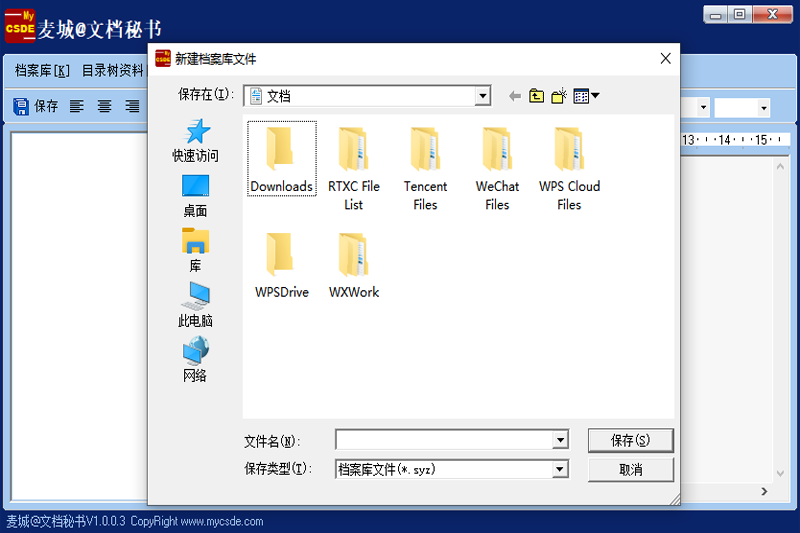Go up one folder level
Image resolution: width=800 pixels, height=533 pixels.
click(x=536, y=96)
